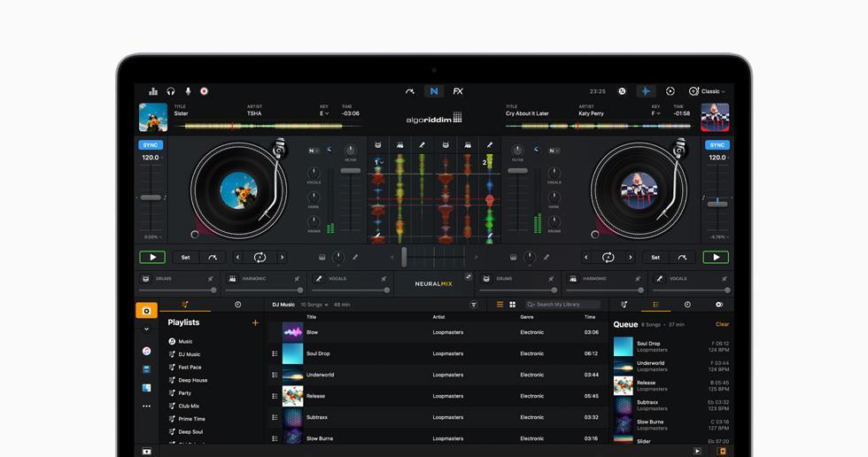Mute the left deck Harmonic stem
The image size is (868, 457).
(298, 279)
